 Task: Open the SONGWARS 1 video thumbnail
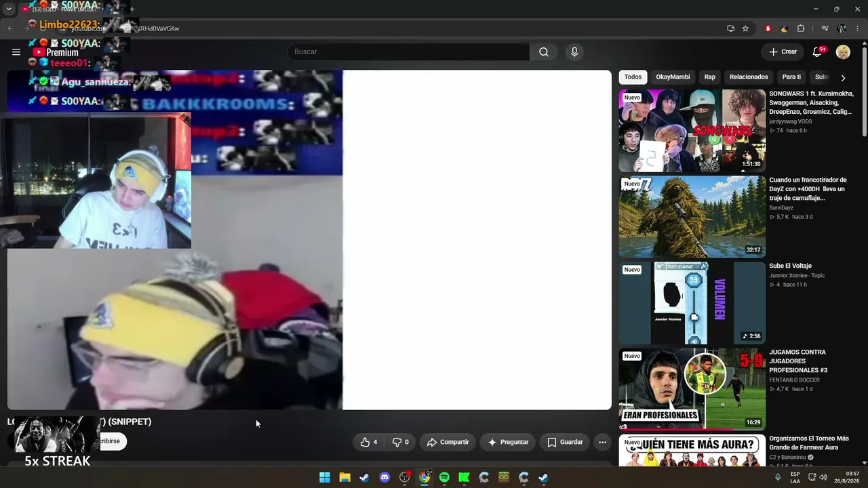coord(692,131)
